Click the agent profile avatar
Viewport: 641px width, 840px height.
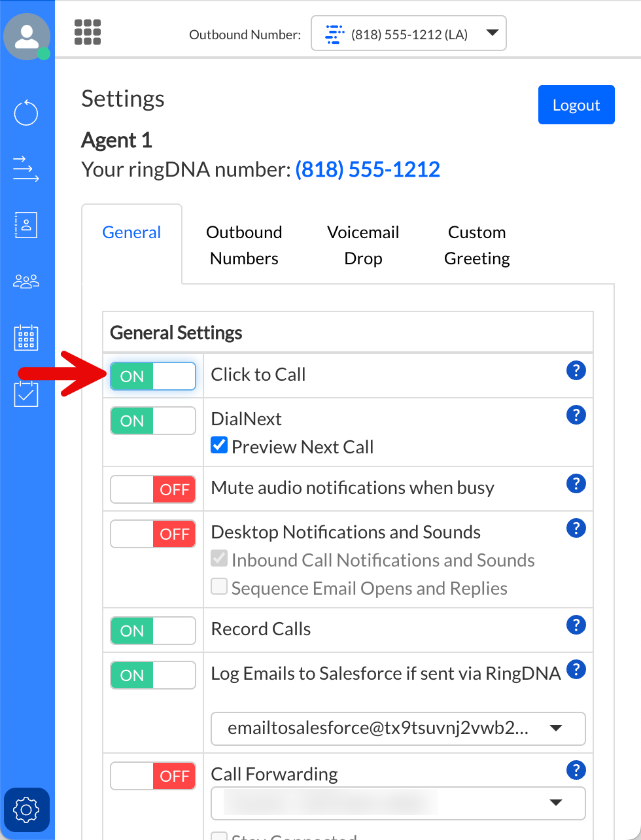coord(27,36)
